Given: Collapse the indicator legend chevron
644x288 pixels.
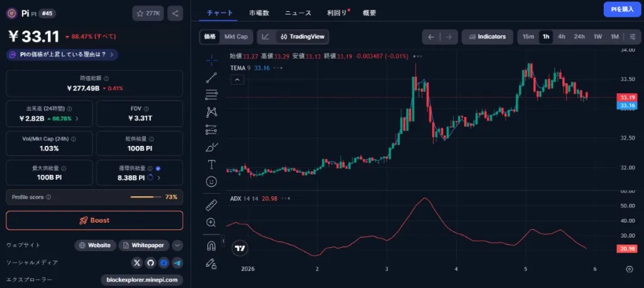Looking at the screenshot, I should pos(237,80).
